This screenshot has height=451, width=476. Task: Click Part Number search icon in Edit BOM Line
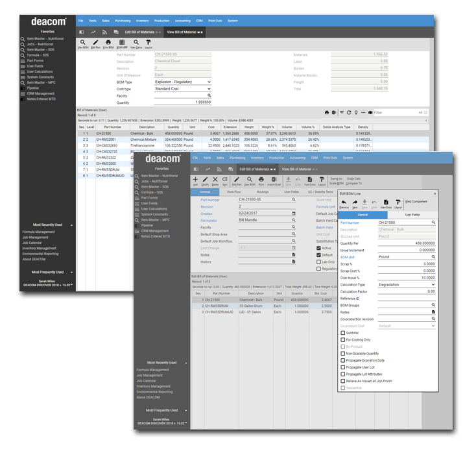pos(433,223)
